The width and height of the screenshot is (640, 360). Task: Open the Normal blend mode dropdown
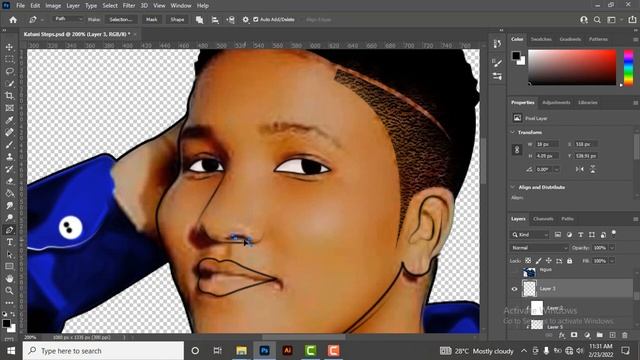click(539, 248)
